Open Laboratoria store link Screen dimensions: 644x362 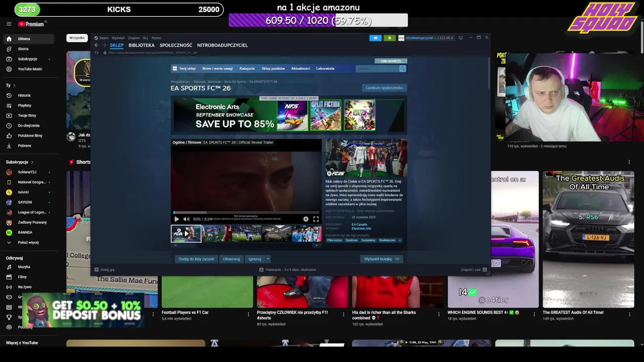pos(325,68)
